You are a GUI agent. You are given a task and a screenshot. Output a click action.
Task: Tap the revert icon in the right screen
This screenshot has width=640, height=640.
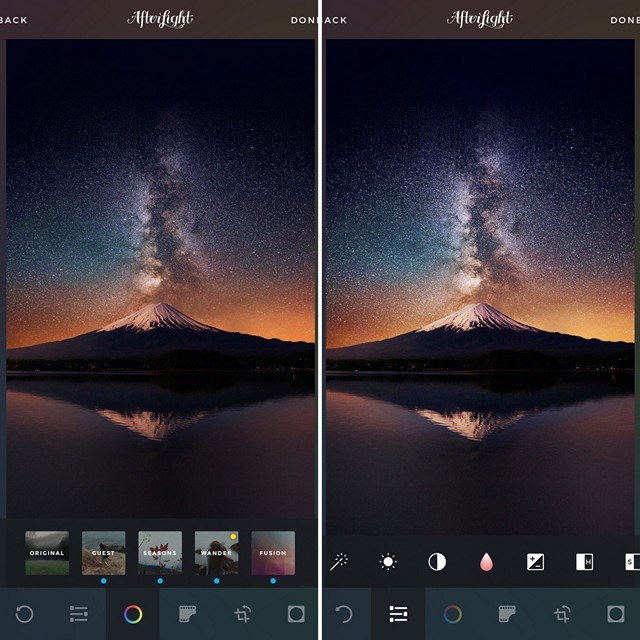point(344,614)
